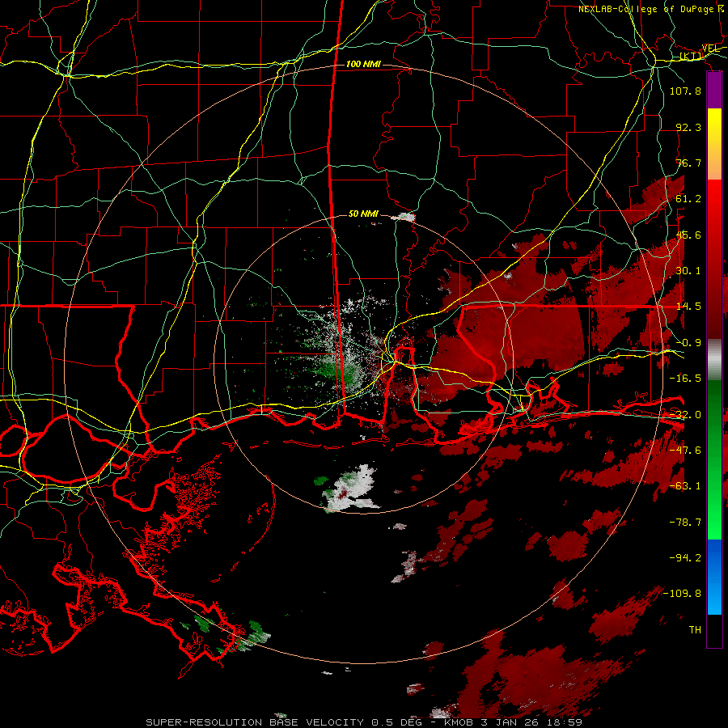Click the "50 NMI" range ring label
Image resolution: width=728 pixels, height=728 pixels.
click(363, 214)
